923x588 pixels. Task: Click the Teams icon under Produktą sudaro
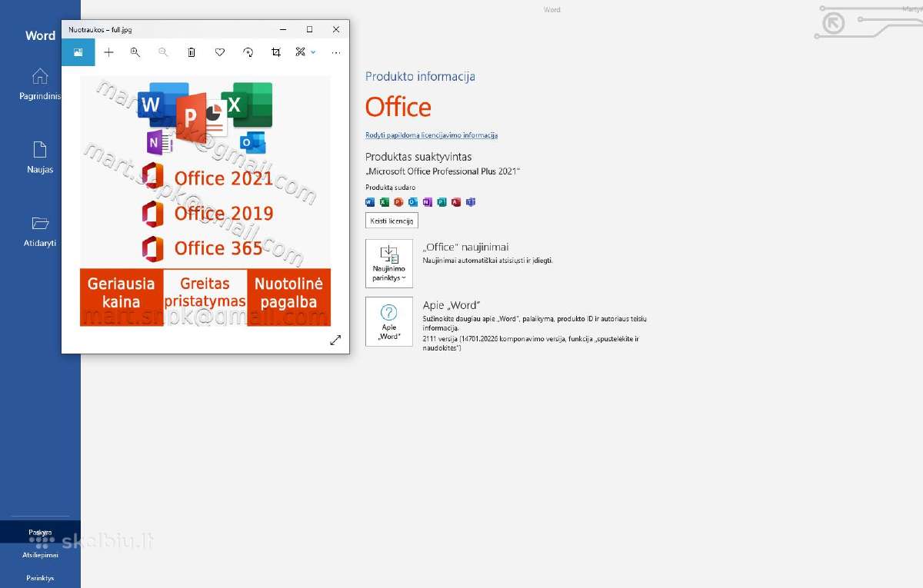pyautogui.click(x=471, y=202)
